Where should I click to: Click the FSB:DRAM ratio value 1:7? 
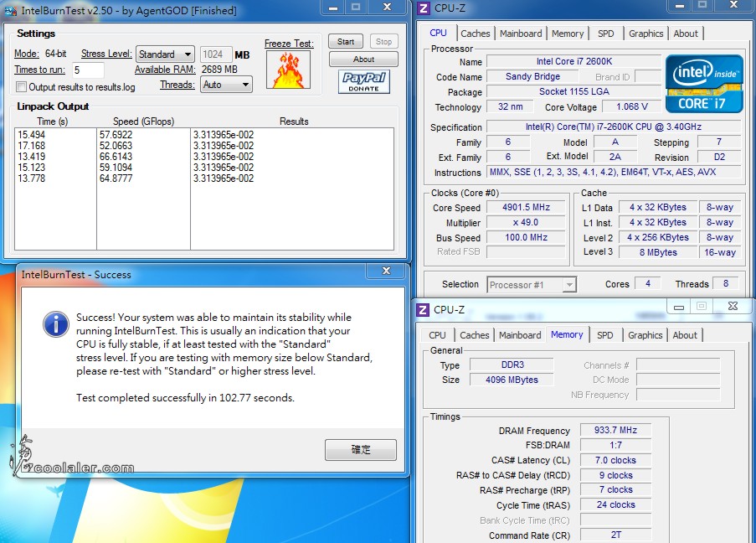click(615, 445)
